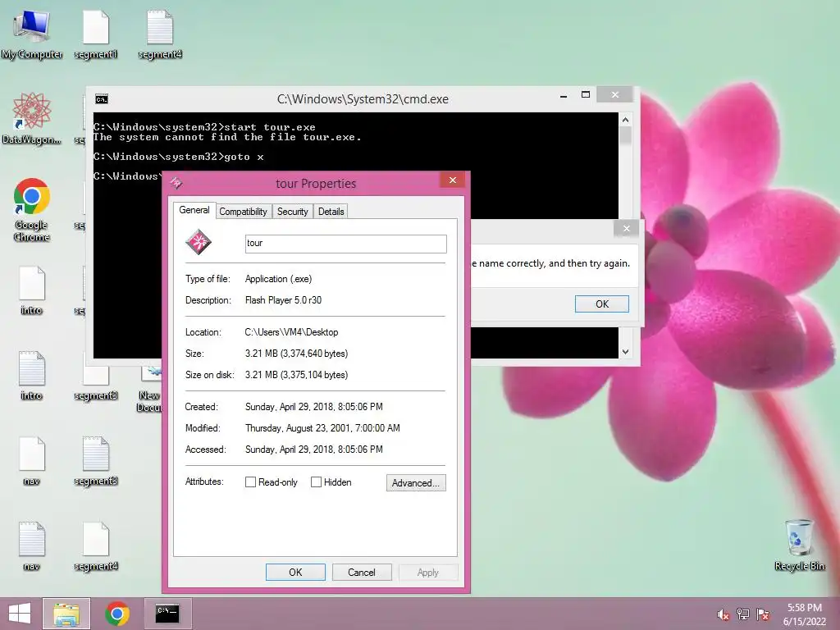Screen dimensions: 840x630
Task: Click the Advanced... attributes button
Action: [416, 482]
